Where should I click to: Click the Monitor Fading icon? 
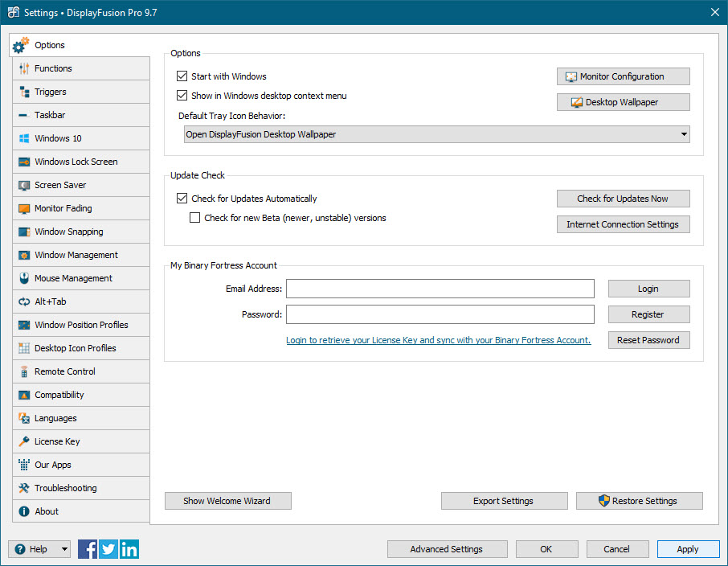point(24,209)
